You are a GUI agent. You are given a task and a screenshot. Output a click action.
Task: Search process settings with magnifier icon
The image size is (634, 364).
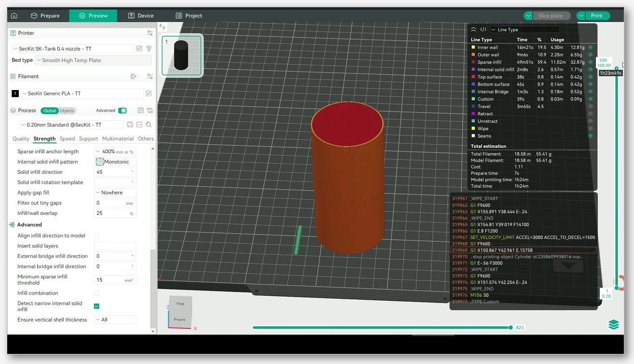tap(149, 125)
